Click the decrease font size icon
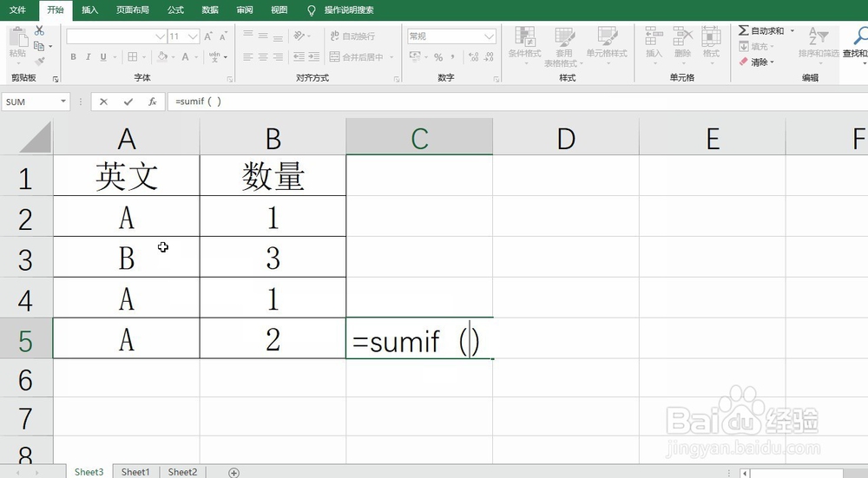The width and height of the screenshot is (868, 478). click(223, 36)
